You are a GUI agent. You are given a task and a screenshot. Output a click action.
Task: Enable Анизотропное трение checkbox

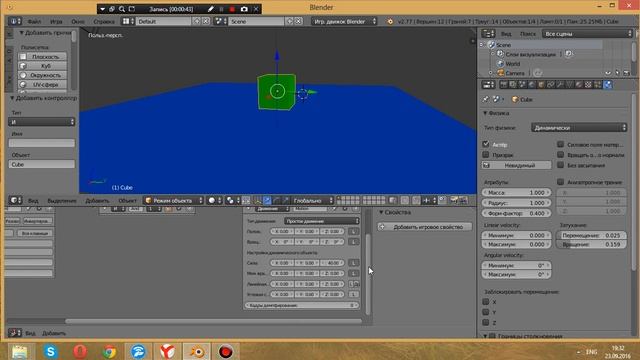(x=561, y=182)
